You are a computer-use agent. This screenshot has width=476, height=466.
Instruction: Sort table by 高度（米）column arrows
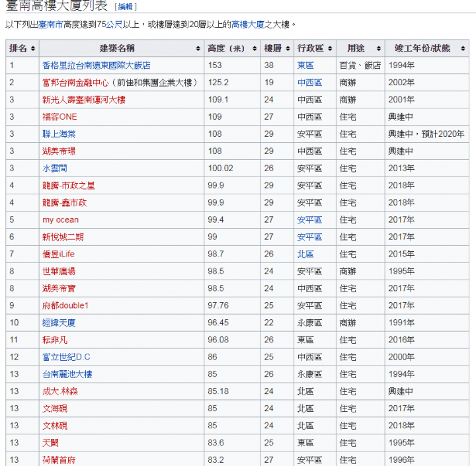point(255,48)
